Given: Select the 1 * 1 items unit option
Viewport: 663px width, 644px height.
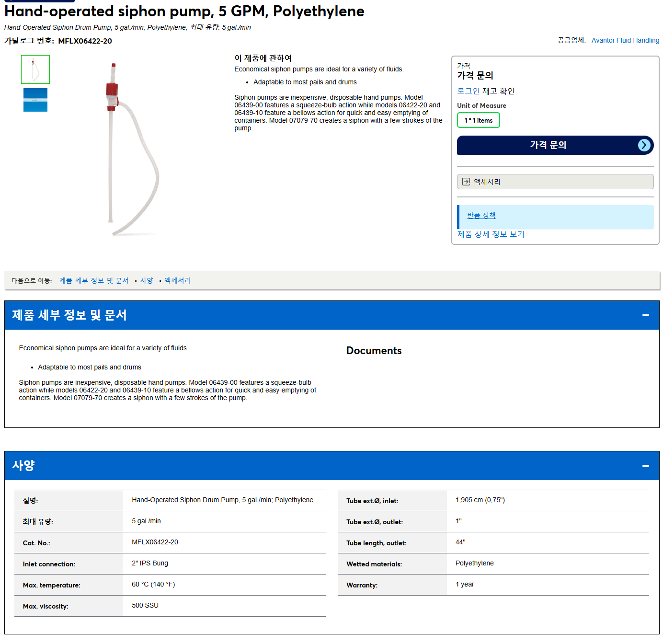Looking at the screenshot, I should (479, 120).
